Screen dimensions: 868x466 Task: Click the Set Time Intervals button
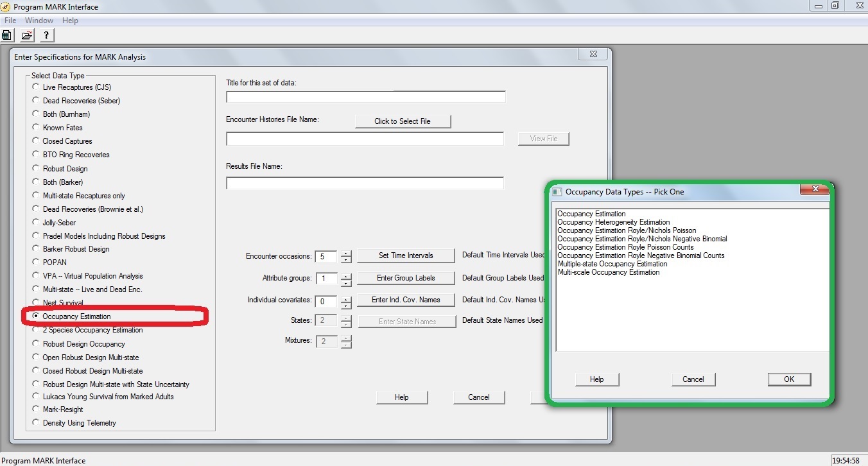pos(406,255)
